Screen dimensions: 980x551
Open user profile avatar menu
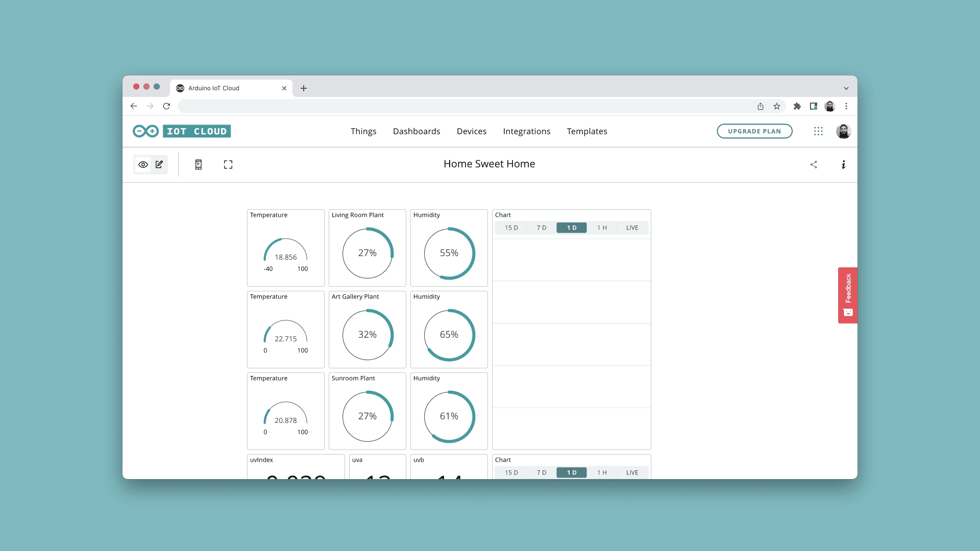click(x=843, y=131)
